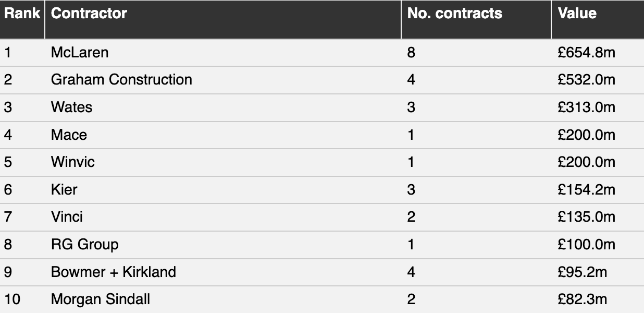Click the Winvic contractor name
The height and width of the screenshot is (313, 644).
pos(73,162)
